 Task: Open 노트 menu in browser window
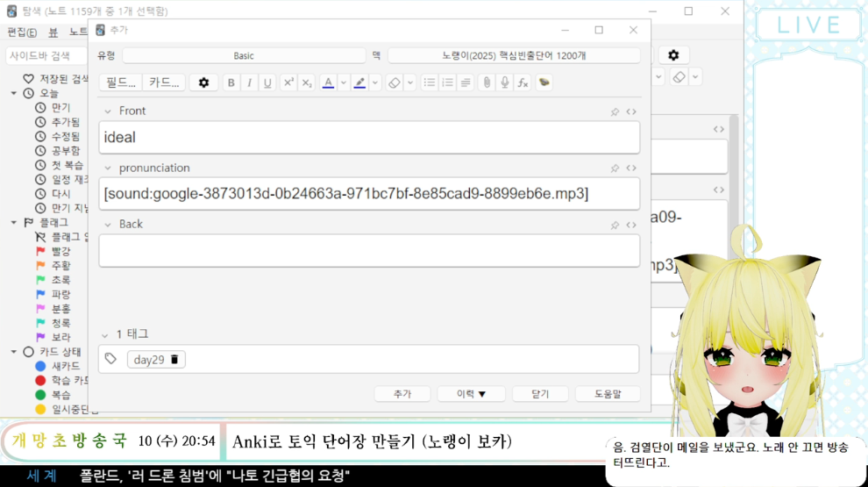tap(78, 32)
